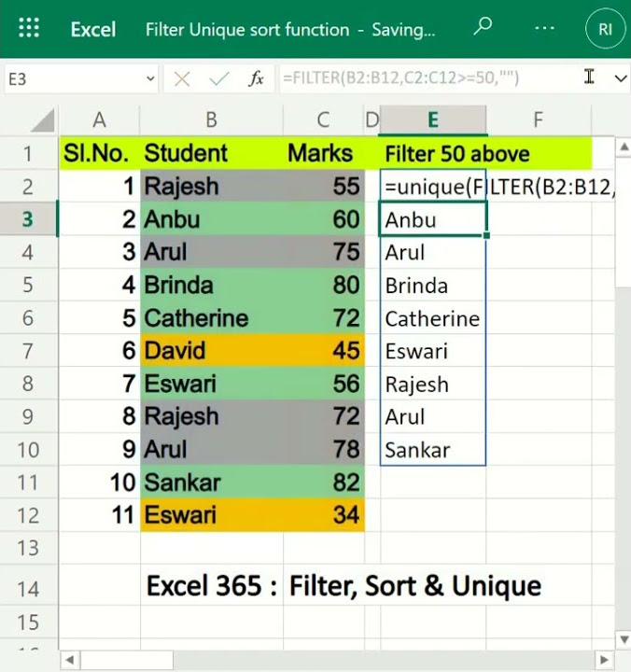
Task: Select 'Brinda' in the Student column
Action: [x=211, y=285]
